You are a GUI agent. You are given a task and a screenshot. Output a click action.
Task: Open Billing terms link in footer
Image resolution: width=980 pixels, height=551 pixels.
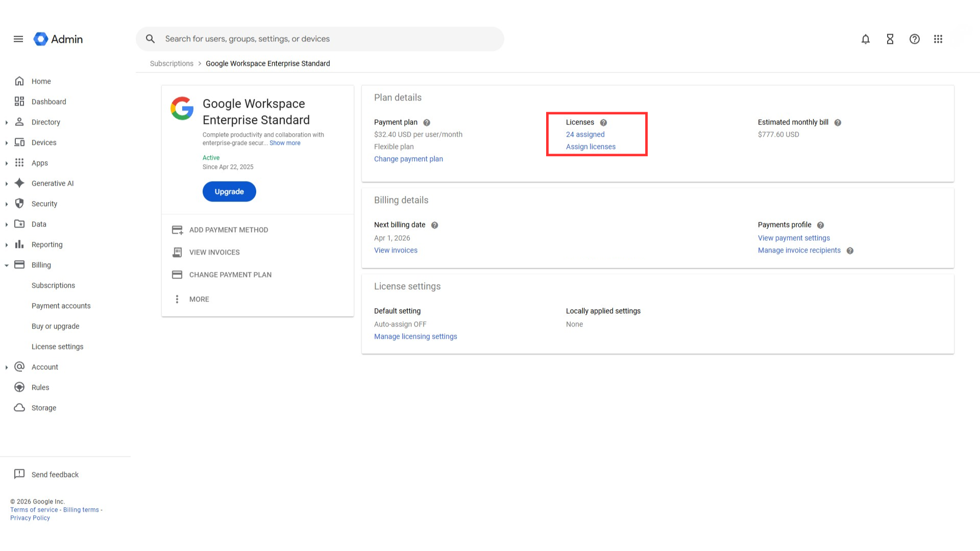tap(81, 510)
